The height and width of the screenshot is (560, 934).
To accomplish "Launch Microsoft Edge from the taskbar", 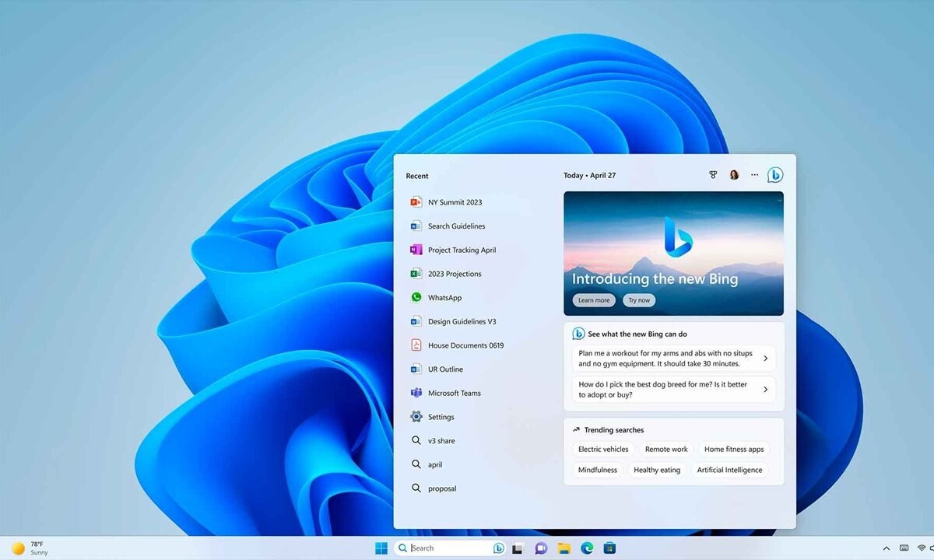I will pos(587,548).
